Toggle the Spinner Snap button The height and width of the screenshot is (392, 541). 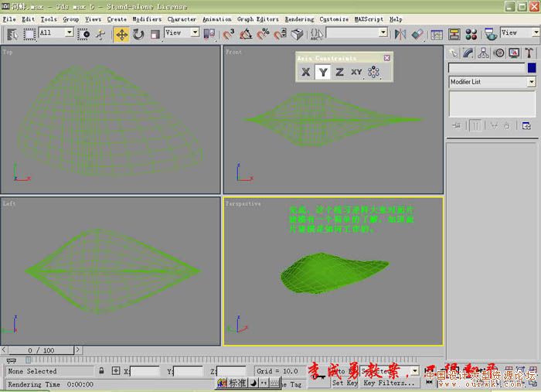tap(280, 35)
